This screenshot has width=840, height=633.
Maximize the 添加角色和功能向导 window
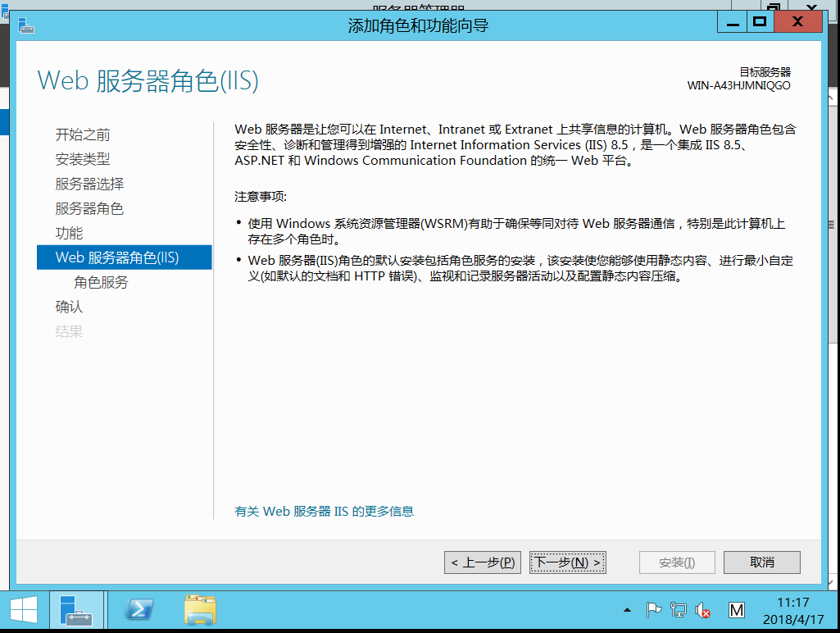pyautogui.click(x=760, y=22)
